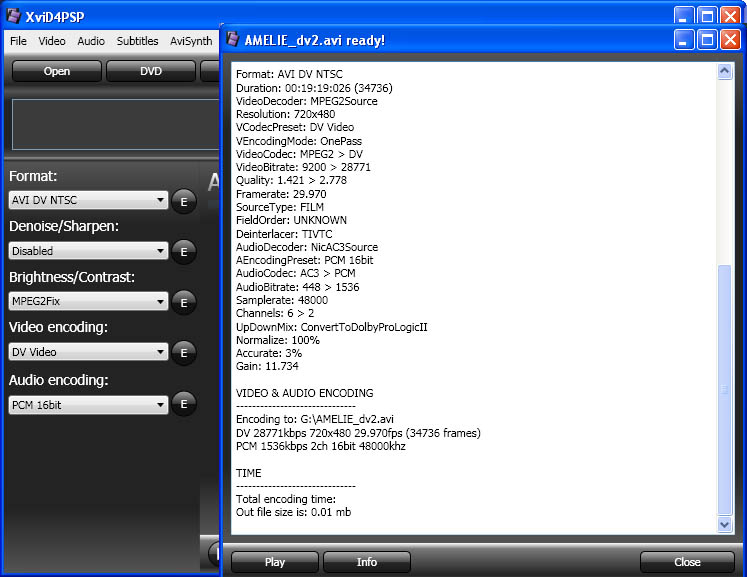Click the 'Samplerate: 48000' log line
This screenshot has width=747, height=577.
[282, 300]
